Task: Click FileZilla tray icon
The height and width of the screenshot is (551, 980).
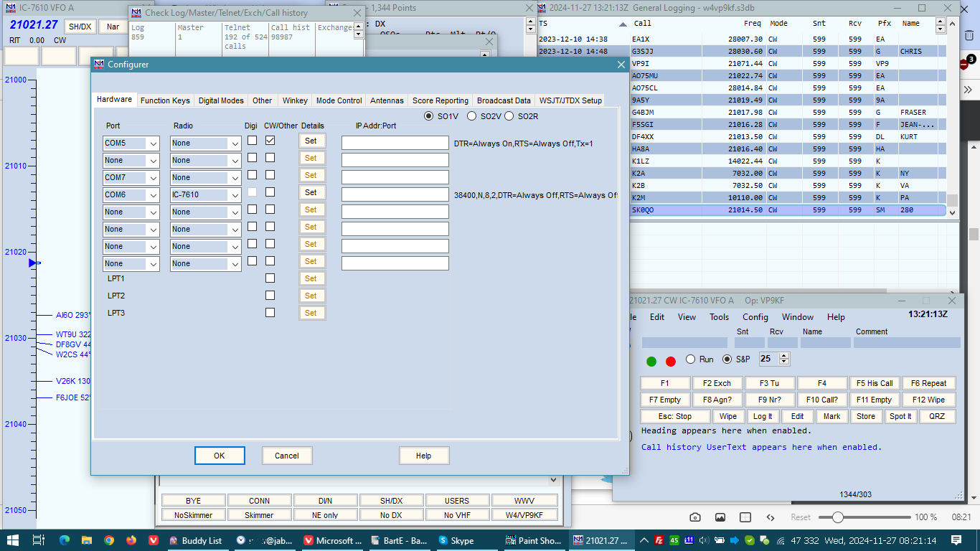Action: pyautogui.click(x=659, y=540)
